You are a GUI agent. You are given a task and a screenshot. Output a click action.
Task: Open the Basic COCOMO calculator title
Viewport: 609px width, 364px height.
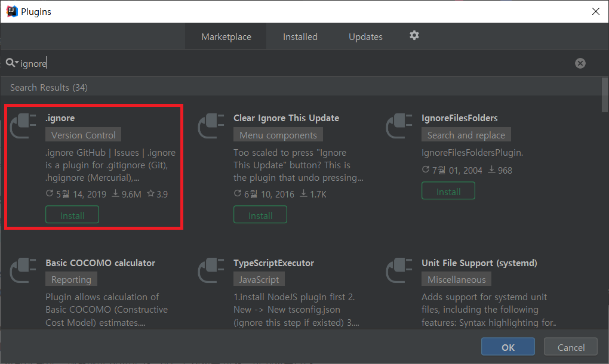pyautogui.click(x=100, y=263)
